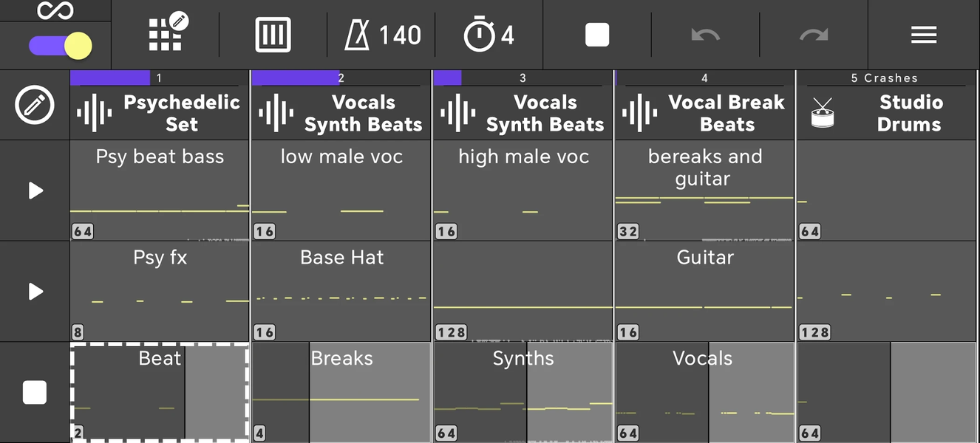Open the waveform icon on Psychedelic Set
This screenshot has width=980, height=443.
point(92,112)
